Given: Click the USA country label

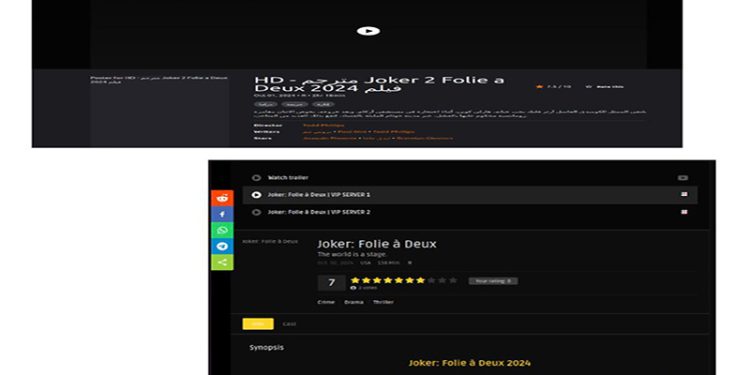Looking at the screenshot, I should point(365,263).
